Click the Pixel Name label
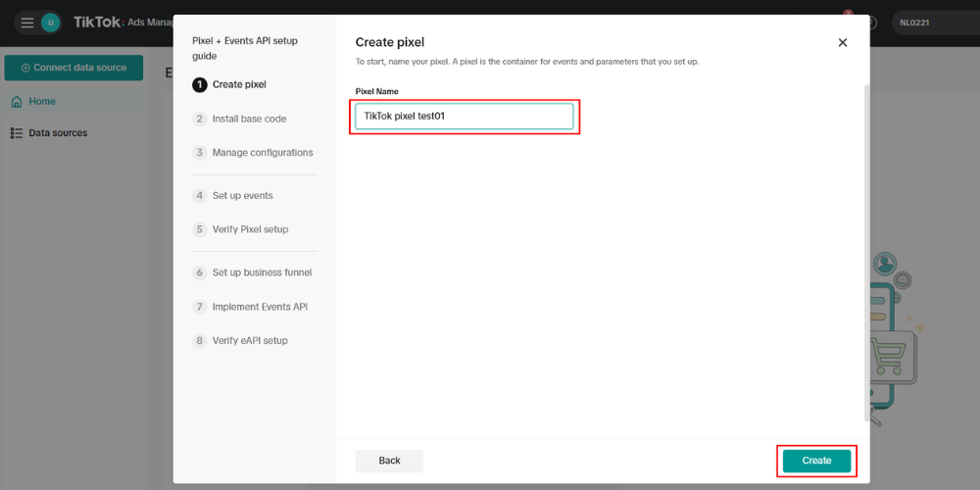 pos(377,91)
